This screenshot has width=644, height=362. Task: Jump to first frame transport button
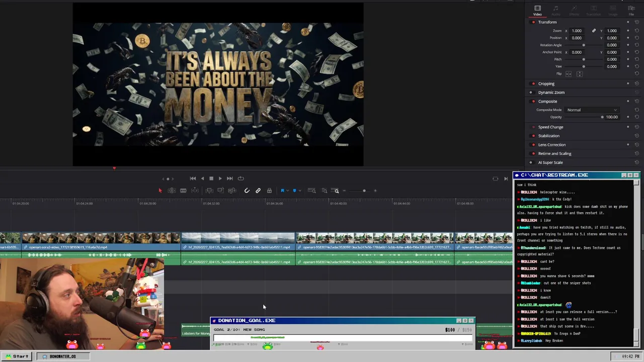tap(193, 178)
